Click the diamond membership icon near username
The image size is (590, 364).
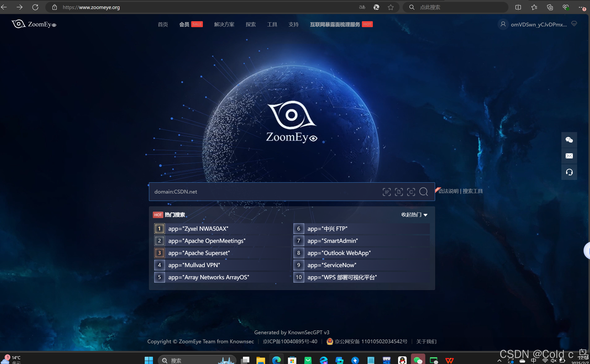[574, 24]
